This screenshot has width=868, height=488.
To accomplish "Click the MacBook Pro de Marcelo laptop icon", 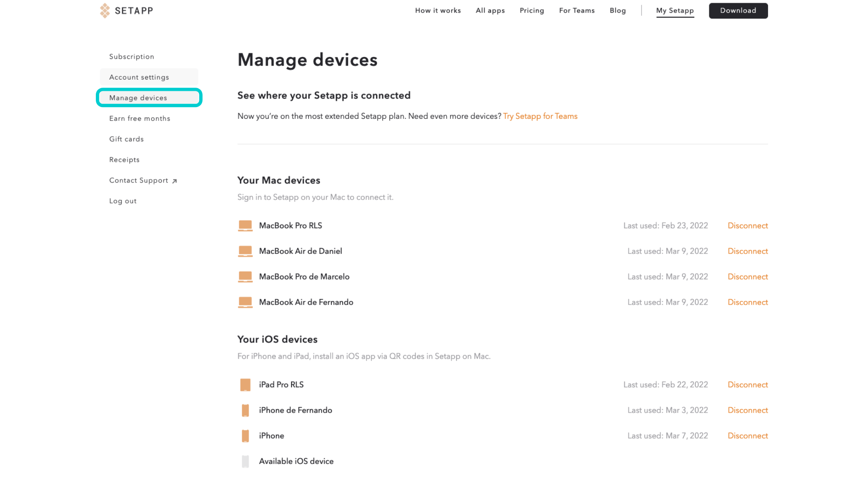I will (245, 277).
